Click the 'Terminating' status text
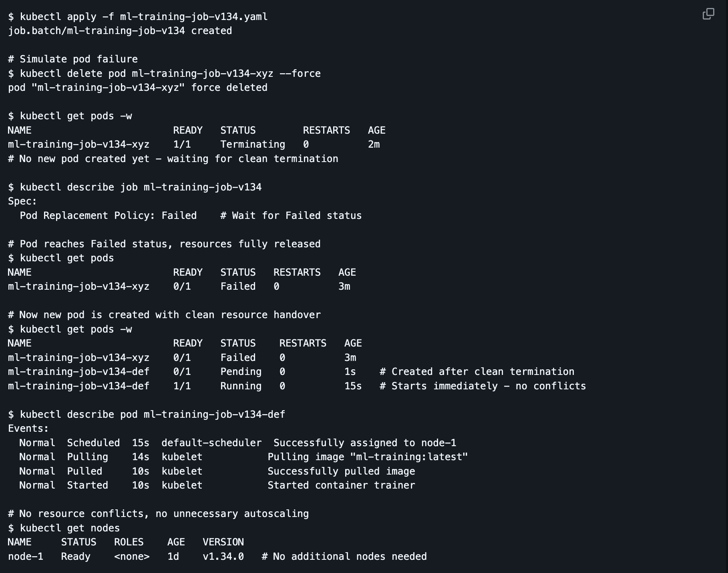The image size is (728, 573). (x=252, y=144)
